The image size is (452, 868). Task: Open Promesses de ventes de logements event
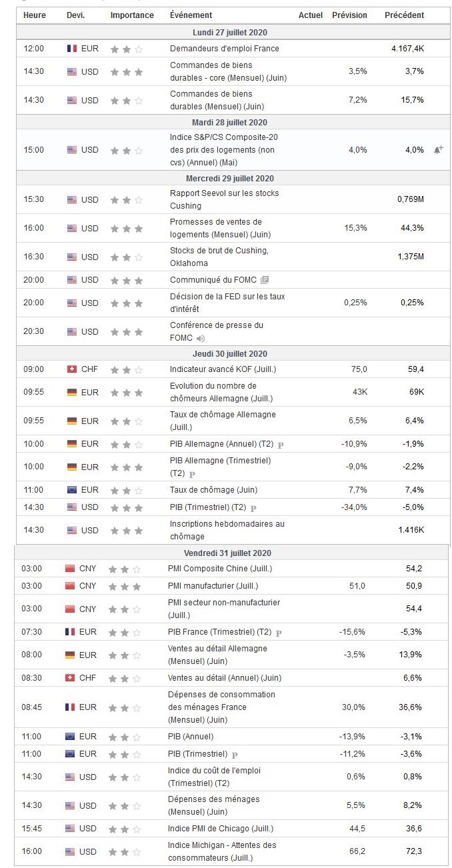tap(216, 228)
